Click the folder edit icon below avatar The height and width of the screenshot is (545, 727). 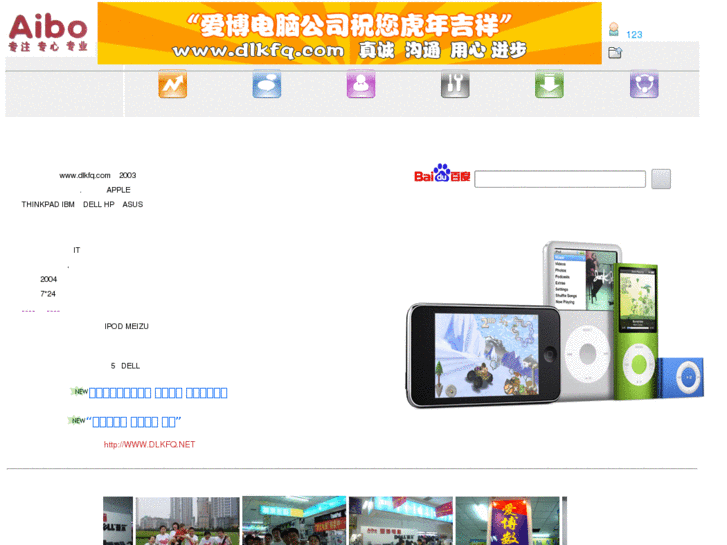615,52
